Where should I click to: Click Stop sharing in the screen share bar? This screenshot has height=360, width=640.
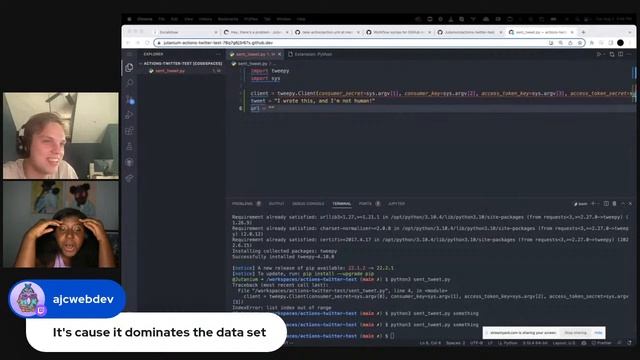(x=576, y=333)
